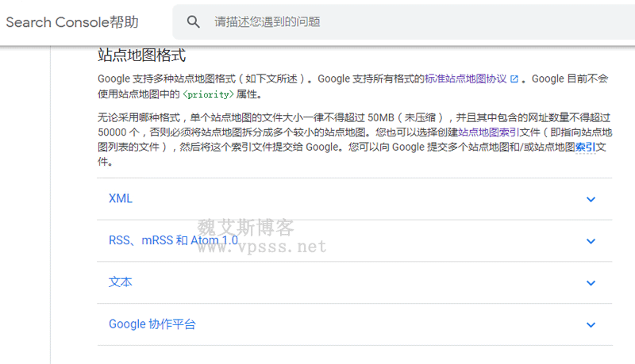Viewport: 635px width, 364px height.
Task: Click the <priority> code text
Action: [208, 94]
